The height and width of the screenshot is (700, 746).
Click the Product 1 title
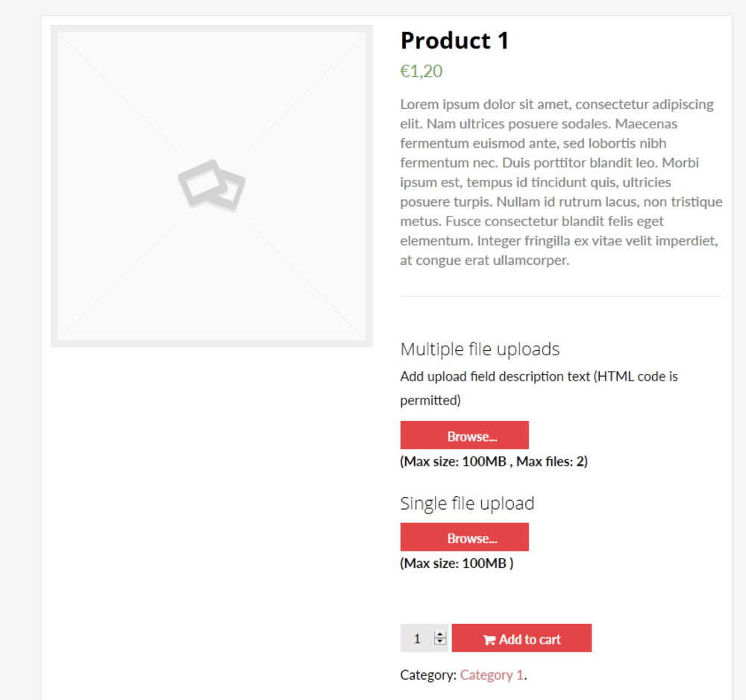point(454,40)
